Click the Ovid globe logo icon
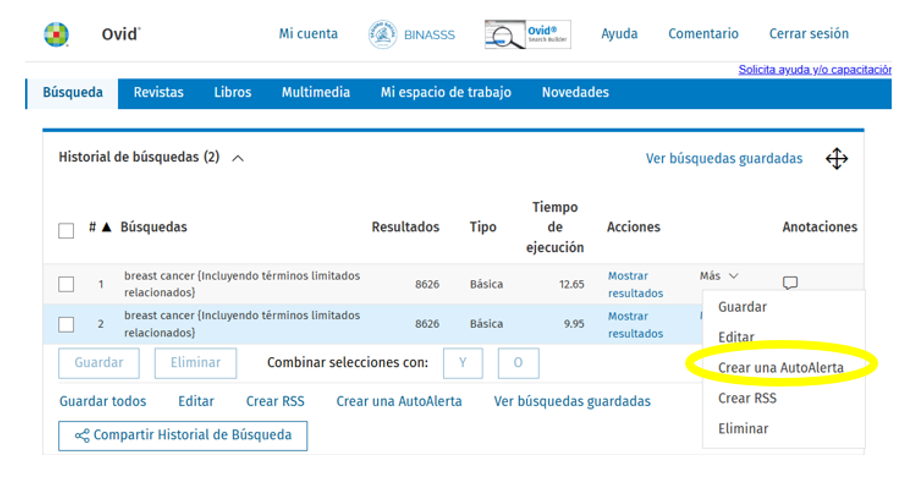Viewport: 923px width, 486px height. (x=57, y=34)
